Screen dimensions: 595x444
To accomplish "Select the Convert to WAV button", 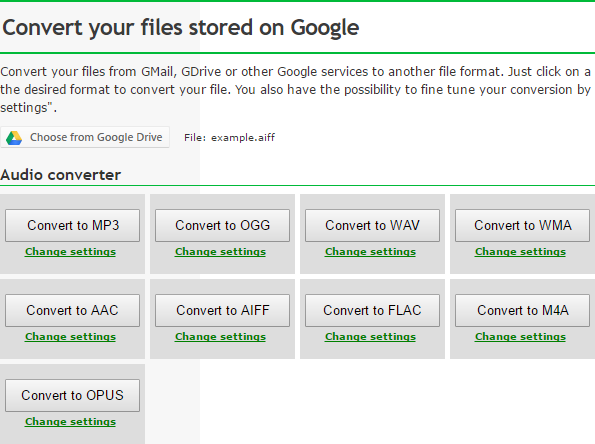I will click(372, 225).
